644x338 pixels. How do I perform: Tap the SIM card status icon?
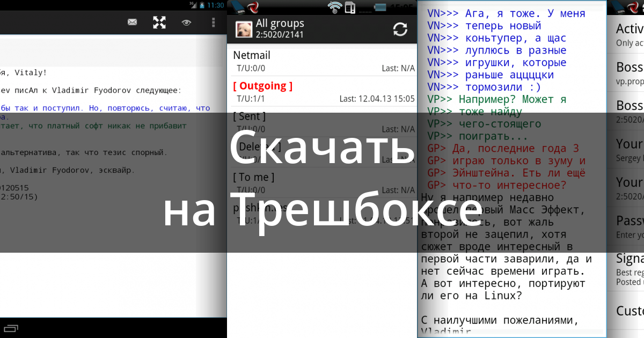pos(350,8)
